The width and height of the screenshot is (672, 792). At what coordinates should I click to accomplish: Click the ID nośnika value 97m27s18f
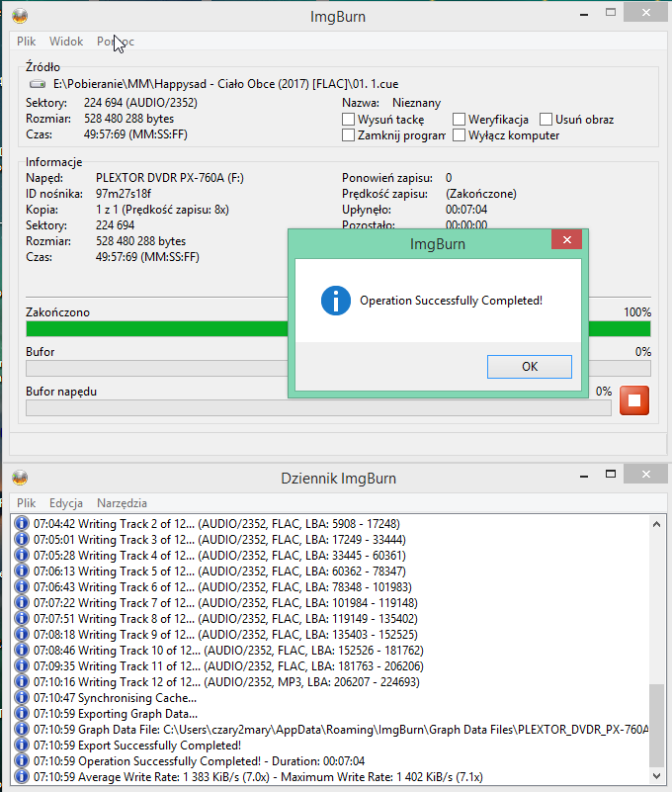click(x=124, y=194)
